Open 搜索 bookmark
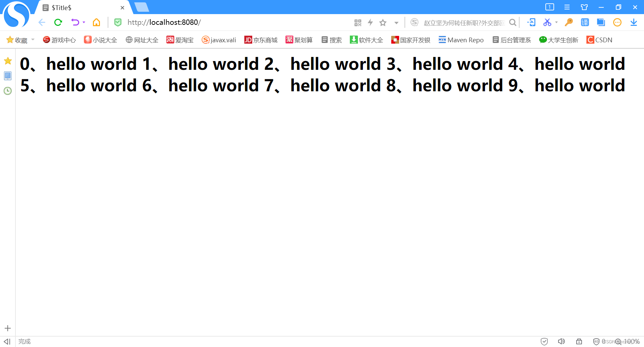 [x=332, y=40]
